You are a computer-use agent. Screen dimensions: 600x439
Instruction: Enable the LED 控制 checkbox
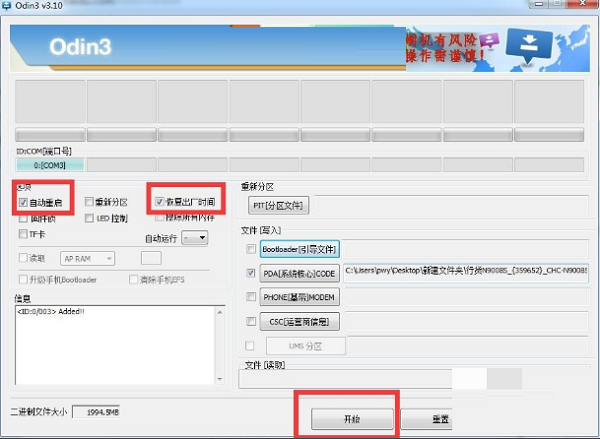point(90,218)
